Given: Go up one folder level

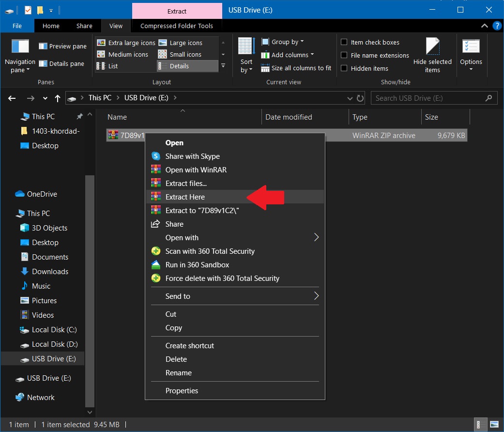Looking at the screenshot, I should 58,98.
